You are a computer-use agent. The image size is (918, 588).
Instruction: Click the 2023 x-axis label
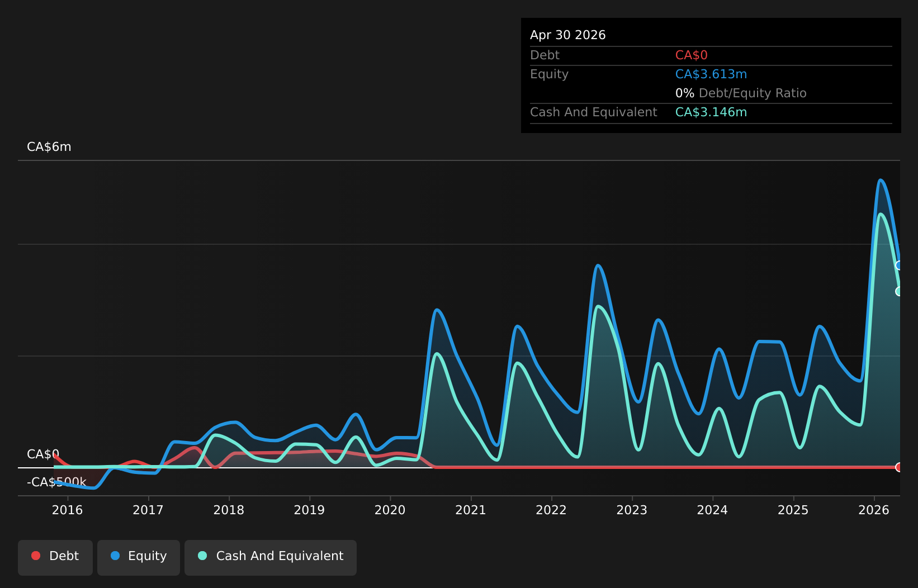click(x=632, y=510)
